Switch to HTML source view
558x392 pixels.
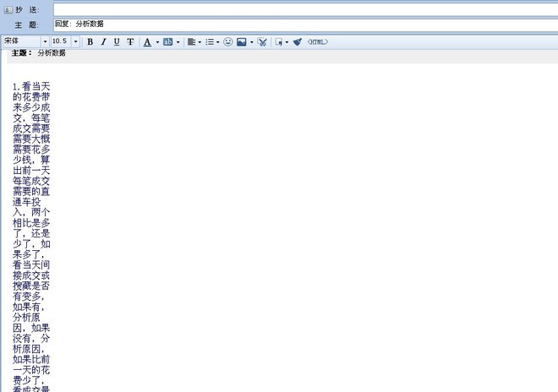pyautogui.click(x=317, y=42)
